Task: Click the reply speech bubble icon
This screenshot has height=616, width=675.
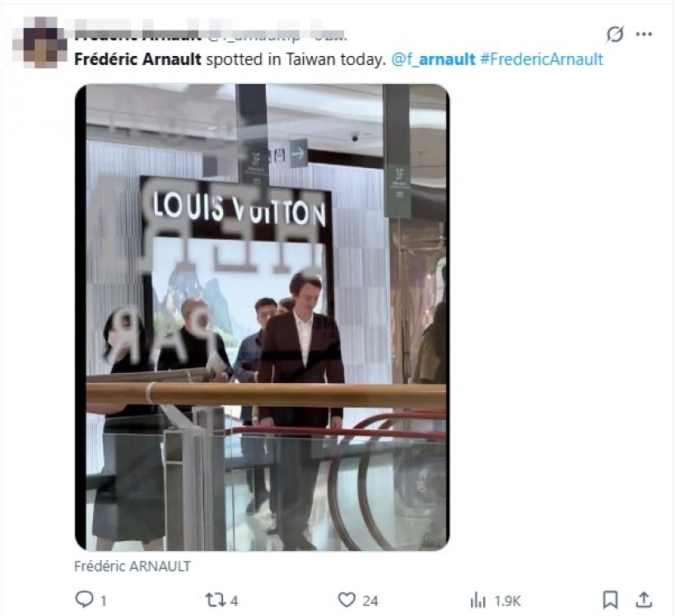Action: point(84,600)
